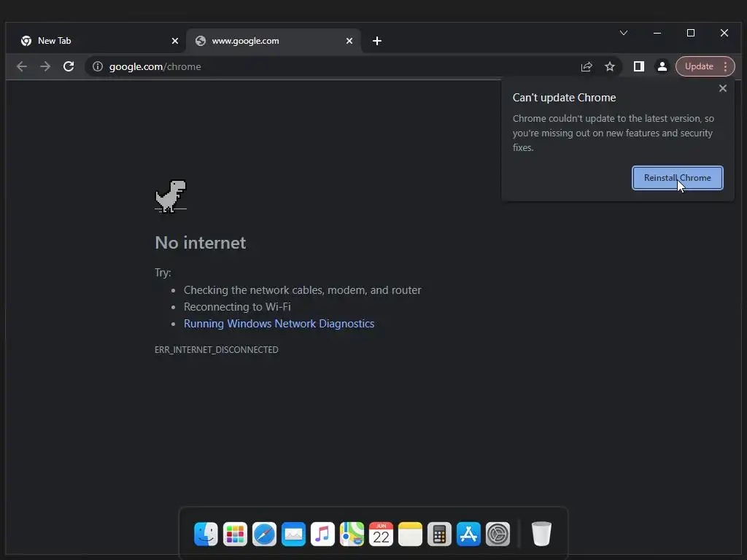Open a new tab with plus button
The width and height of the screenshot is (747, 560).
pyautogui.click(x=377, y=41)
